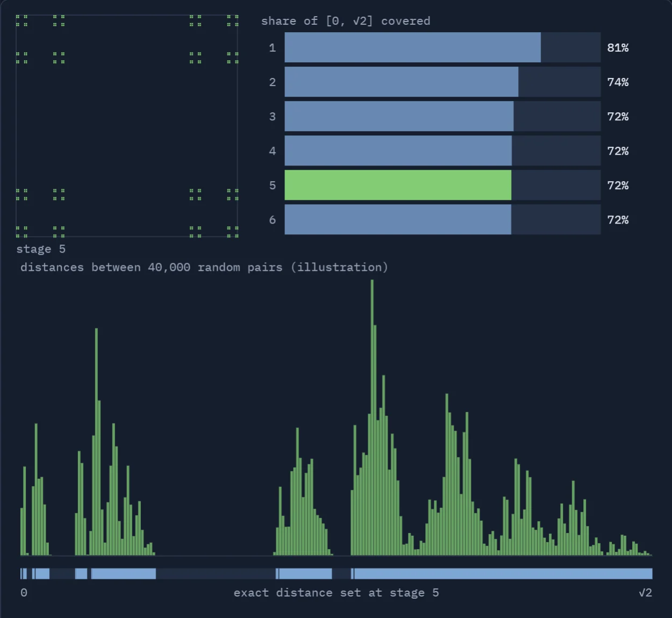This screenshot has height=618, width=672.
Task: Click the 'stage 5' caption under the square
Action: (41, 249)
